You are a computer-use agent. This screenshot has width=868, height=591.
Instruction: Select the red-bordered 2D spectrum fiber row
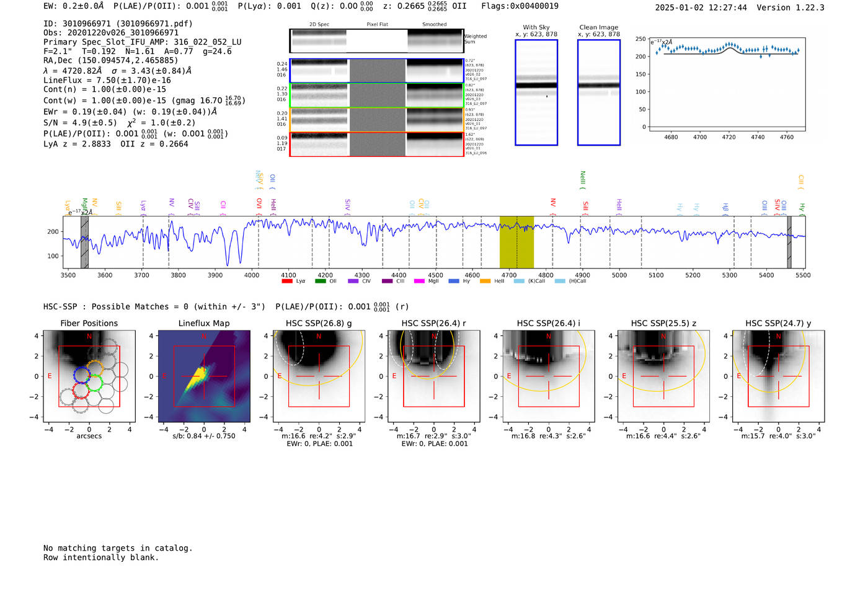click(x=376, y=144)
